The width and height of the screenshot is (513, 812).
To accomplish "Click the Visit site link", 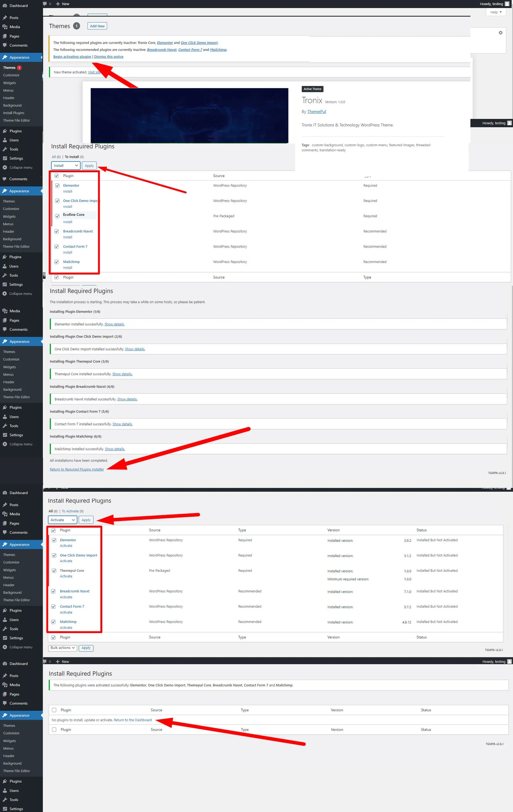I will click(x=94, y=72).
